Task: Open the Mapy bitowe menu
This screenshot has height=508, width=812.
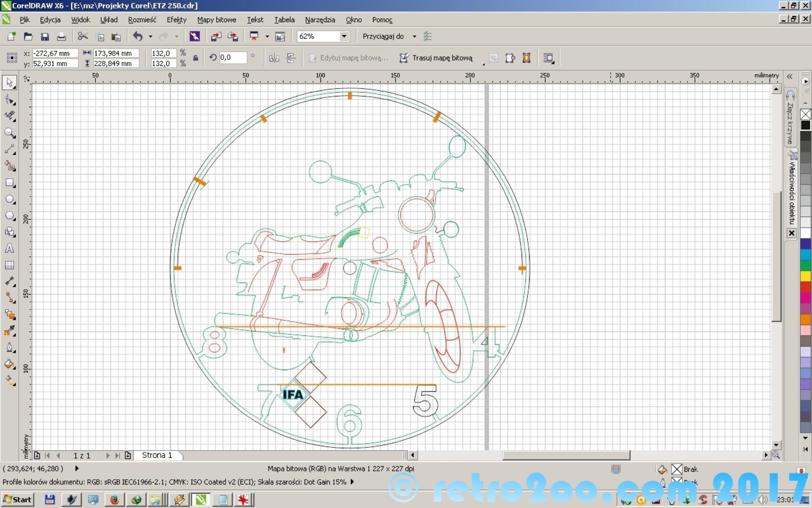Action: (x=216, y=20)
